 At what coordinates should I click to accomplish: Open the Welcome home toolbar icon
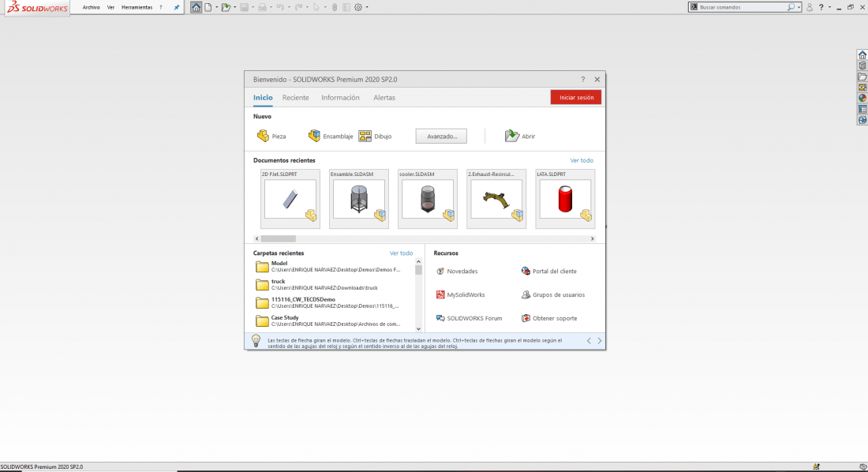[196, 7]
